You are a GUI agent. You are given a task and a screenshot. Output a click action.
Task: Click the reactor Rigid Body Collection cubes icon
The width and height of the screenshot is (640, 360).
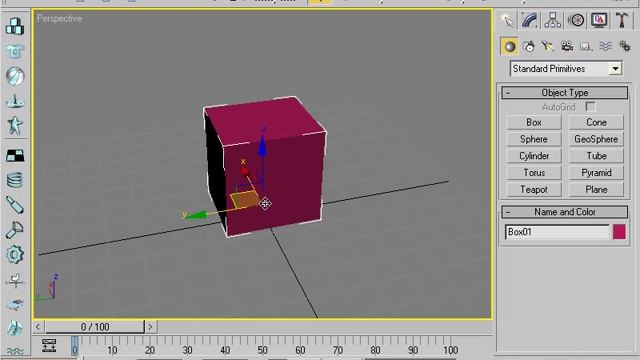coord(15,27)
